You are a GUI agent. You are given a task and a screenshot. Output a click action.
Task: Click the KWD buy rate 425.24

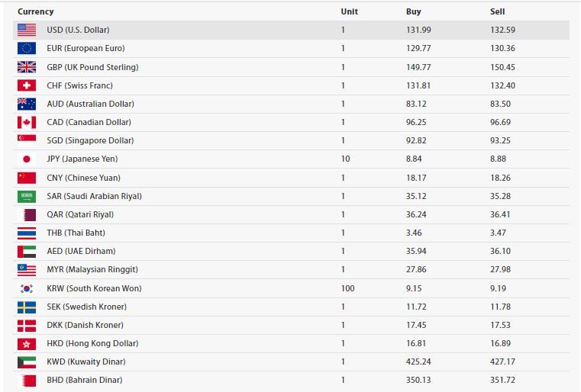pos(418,361)
